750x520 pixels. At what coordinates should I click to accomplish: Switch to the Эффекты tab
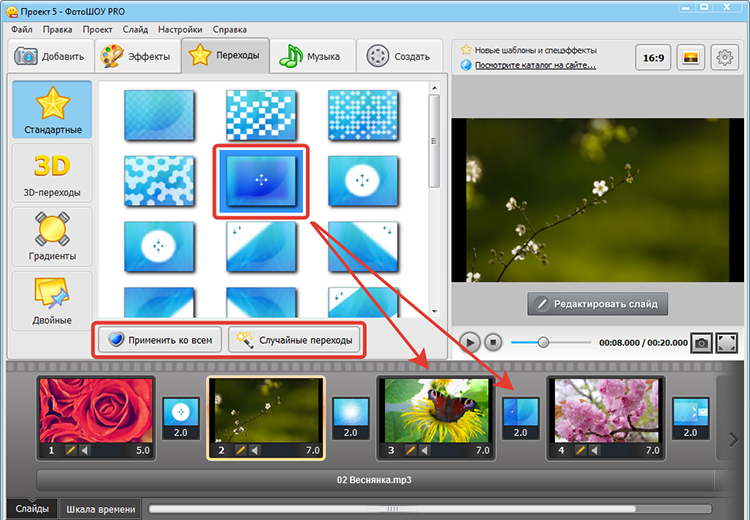[x=137, y=56]
